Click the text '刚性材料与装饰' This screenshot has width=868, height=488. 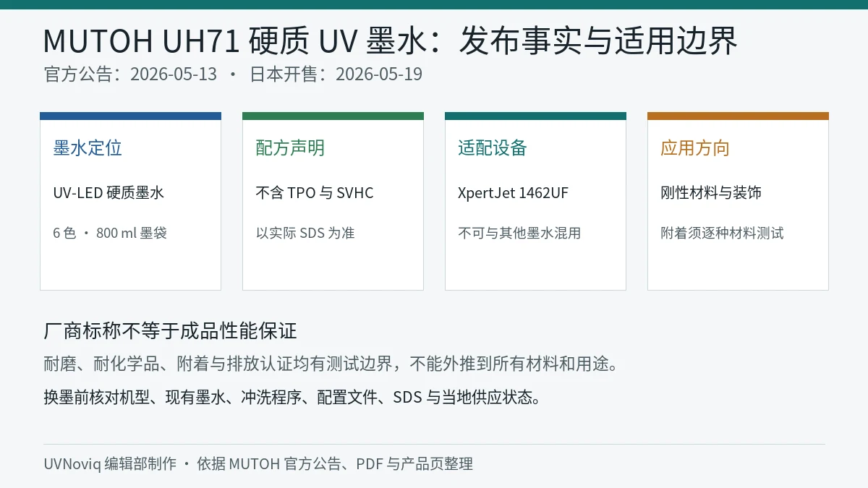pyautogui.click(x=711, y=193)
